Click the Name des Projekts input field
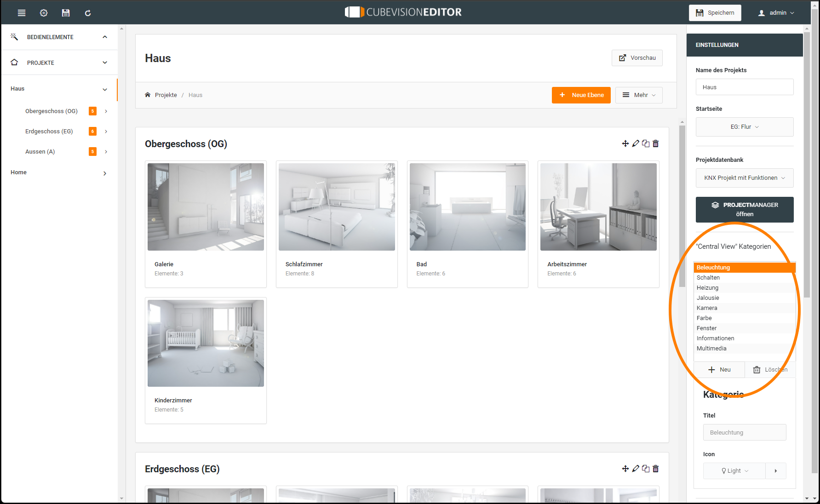The width and height of the screenshot is (820, 504). tap(745, 87)
